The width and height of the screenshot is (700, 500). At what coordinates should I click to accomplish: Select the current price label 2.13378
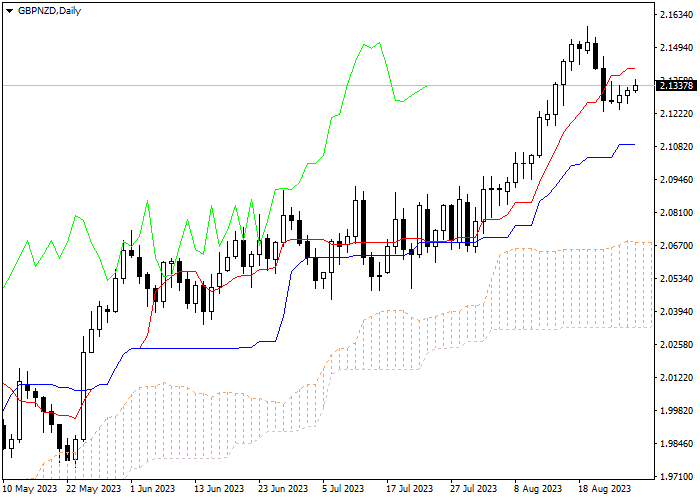[x=676, y=85]
